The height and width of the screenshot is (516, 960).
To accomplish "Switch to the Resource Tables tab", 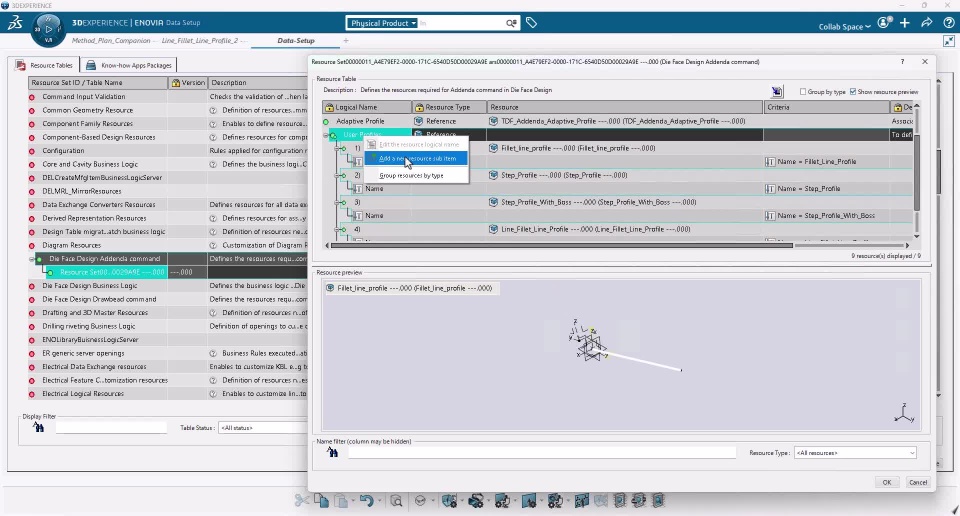I will [x=45, y=65].
